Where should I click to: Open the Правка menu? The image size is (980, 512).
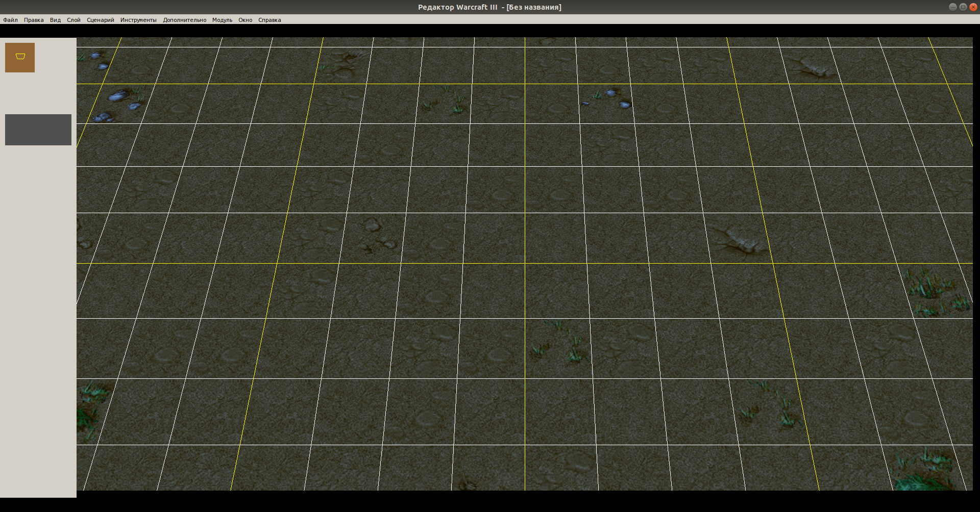tap(34, 20)
